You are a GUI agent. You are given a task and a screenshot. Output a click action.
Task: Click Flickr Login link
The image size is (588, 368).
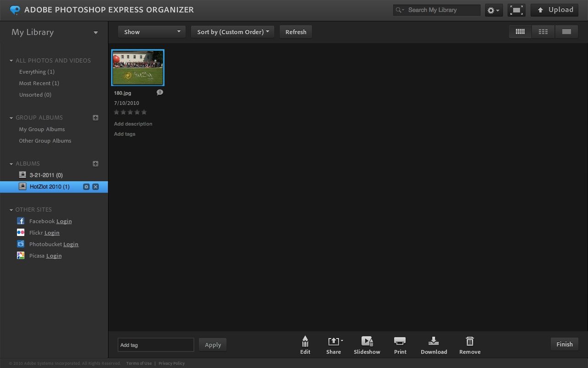(x=52, y=233)
